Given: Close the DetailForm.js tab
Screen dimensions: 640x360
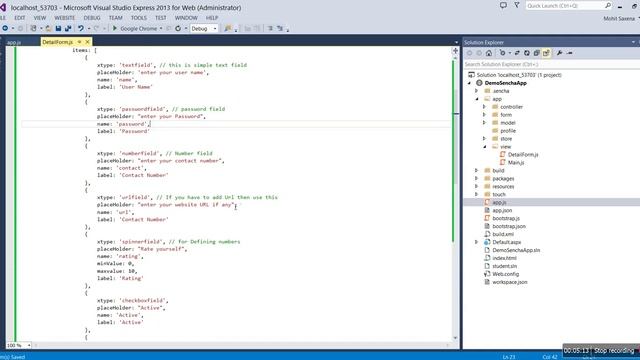Looking at the screenshot, I should coord(87,42).
